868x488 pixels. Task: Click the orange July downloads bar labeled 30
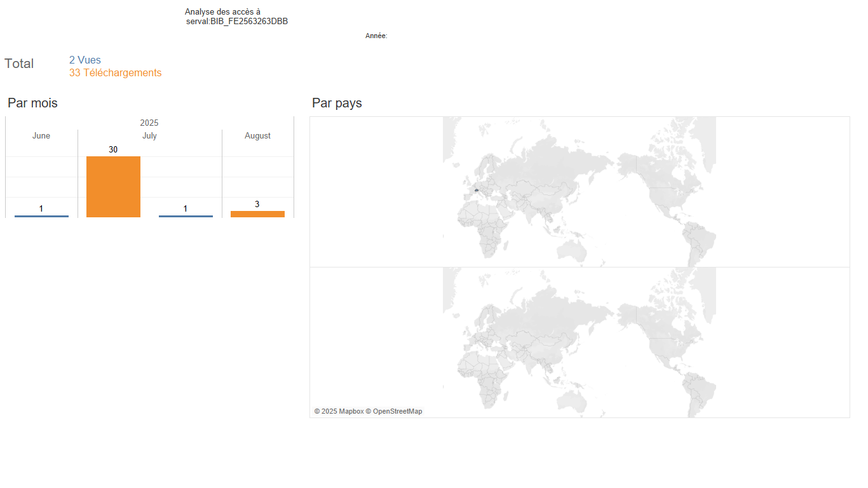click(x=113, y=187)
